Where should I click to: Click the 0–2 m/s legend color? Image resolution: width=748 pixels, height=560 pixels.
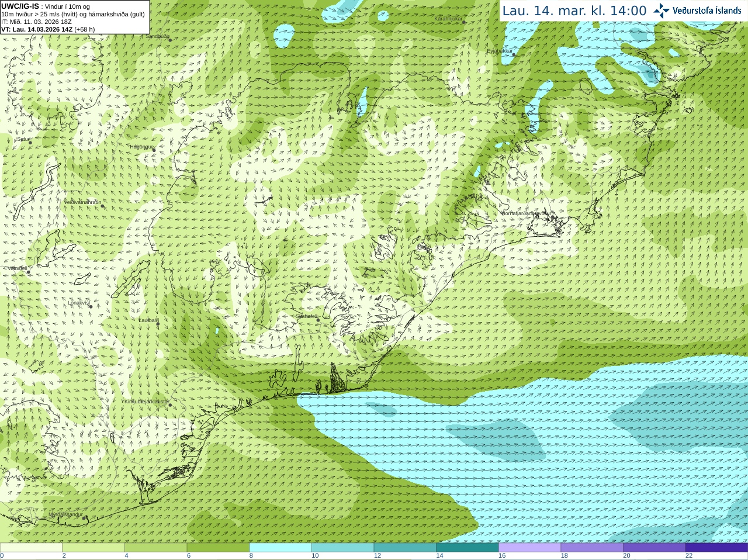tap(31, 548)
